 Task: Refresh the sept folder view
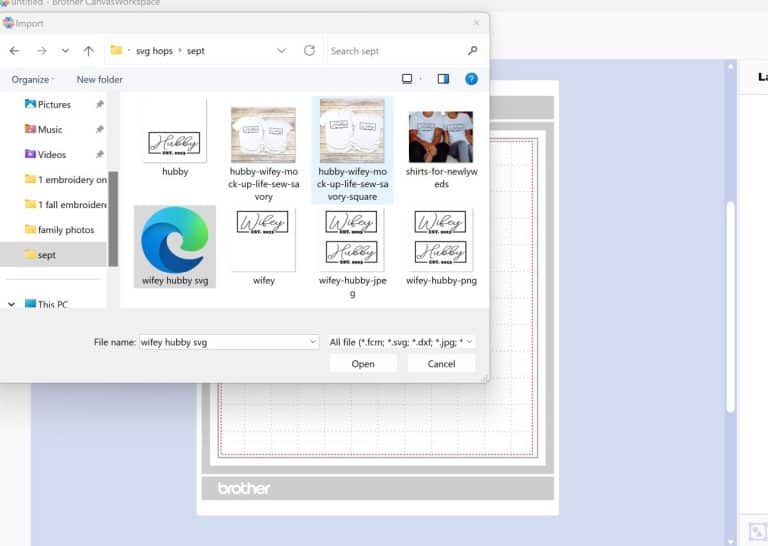click(309, 51)
